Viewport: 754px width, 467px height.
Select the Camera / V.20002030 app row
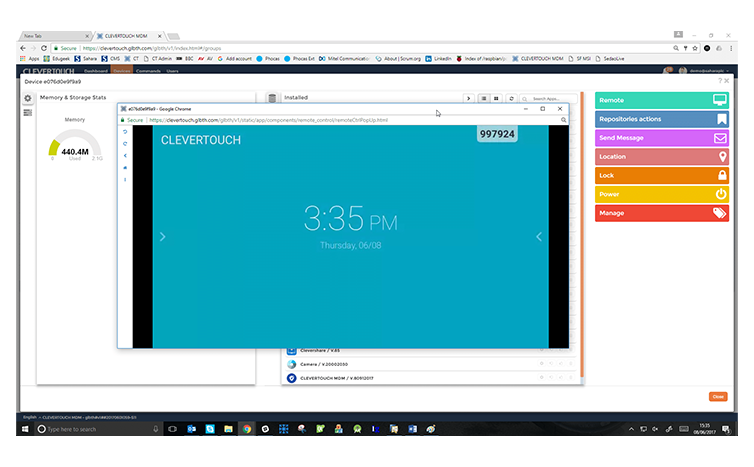click(x=429, y=364)
